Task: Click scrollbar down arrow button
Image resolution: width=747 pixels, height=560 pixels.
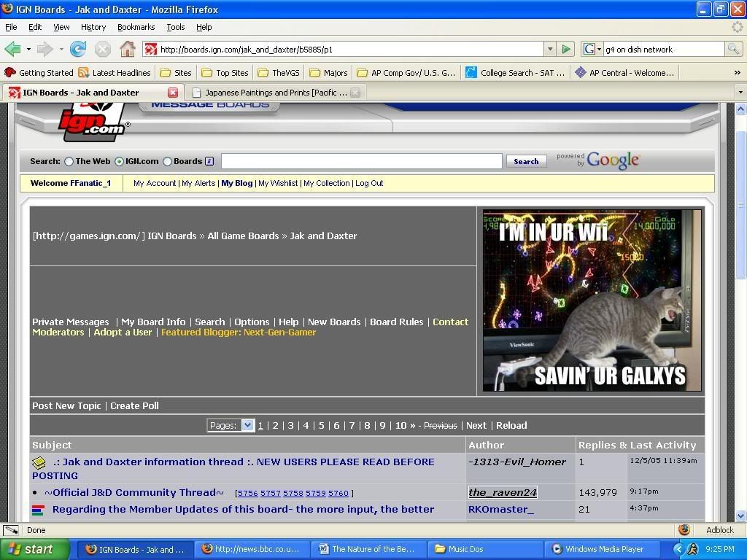Action: [740, 516]
